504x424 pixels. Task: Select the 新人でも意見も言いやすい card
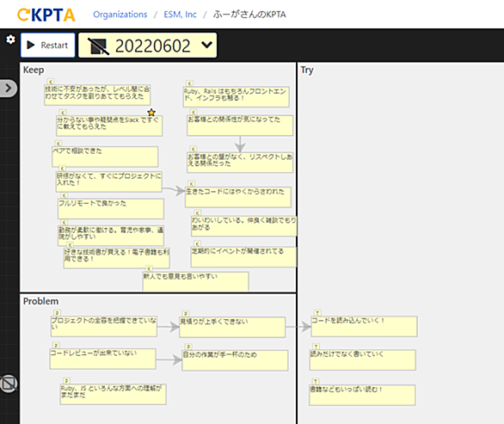tap(195, 281)
